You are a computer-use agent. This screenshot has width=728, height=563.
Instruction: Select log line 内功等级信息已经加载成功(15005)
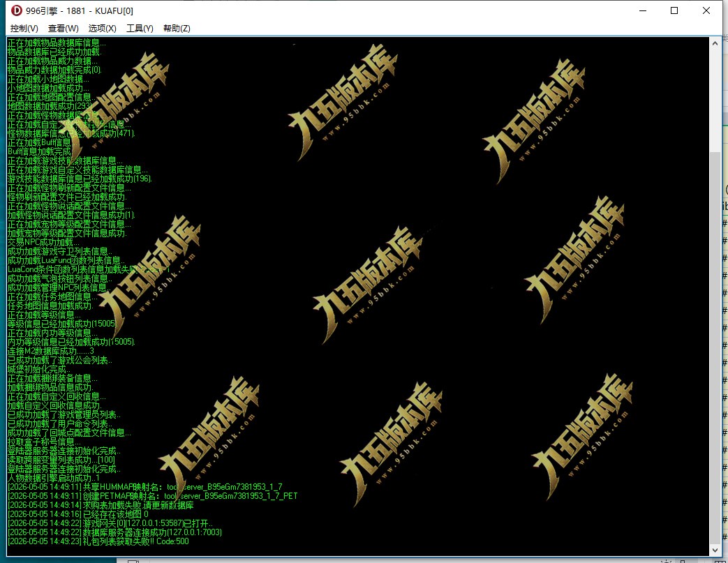(71, 342)
